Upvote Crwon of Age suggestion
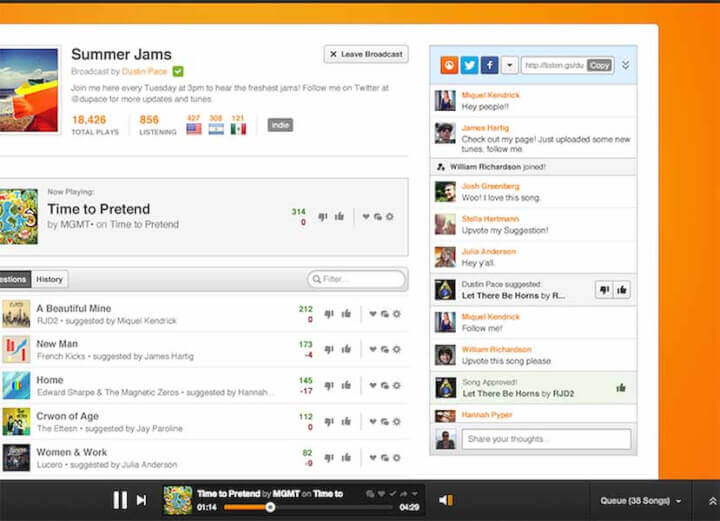 [x=346, y=421]
